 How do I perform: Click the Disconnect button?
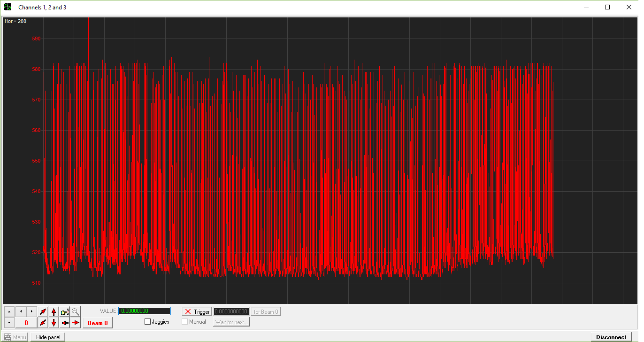click(x=611, y=337)
